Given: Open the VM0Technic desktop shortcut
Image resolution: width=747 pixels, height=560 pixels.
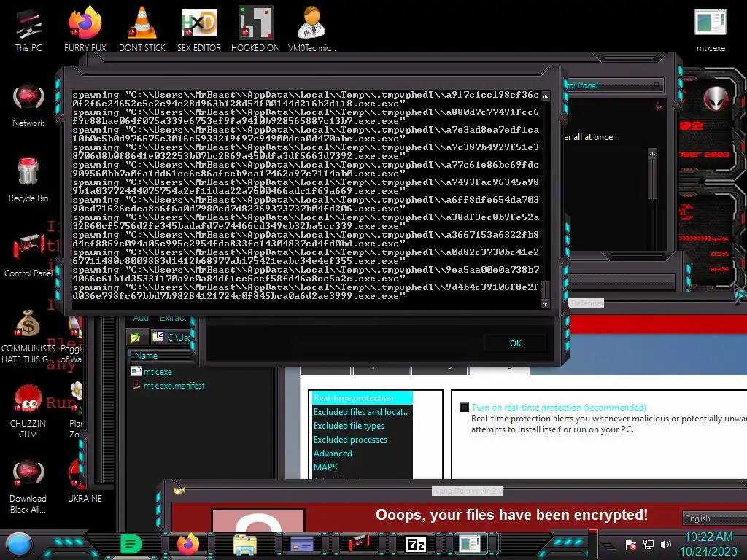Looking at the screenshot, I should pos(311,31).
